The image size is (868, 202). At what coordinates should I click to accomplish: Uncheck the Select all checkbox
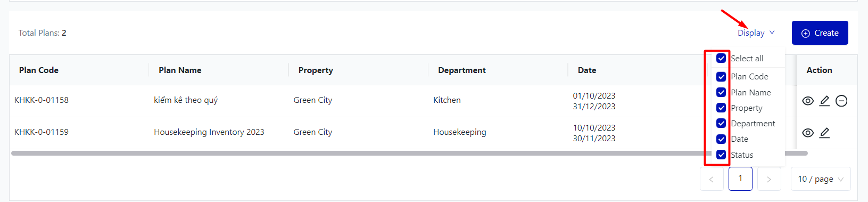[x=721, y=58]
